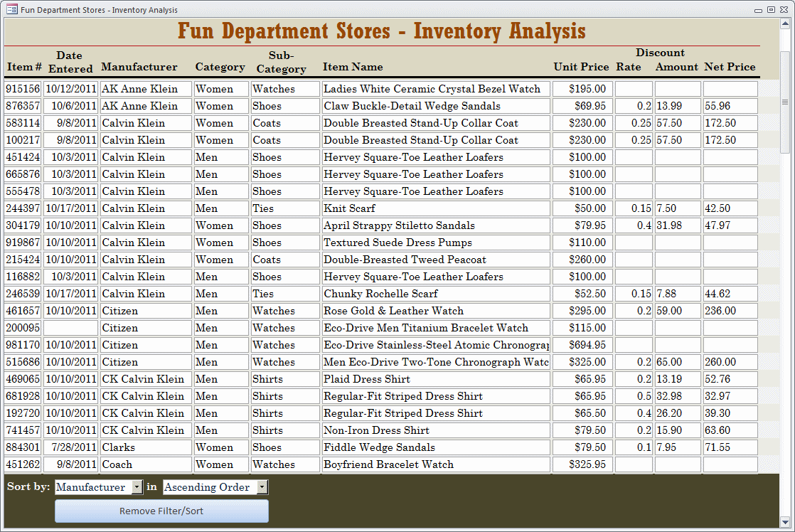Click the 47.97 net price cell
Screen dimensions: 795x532
tap(730, 225)
